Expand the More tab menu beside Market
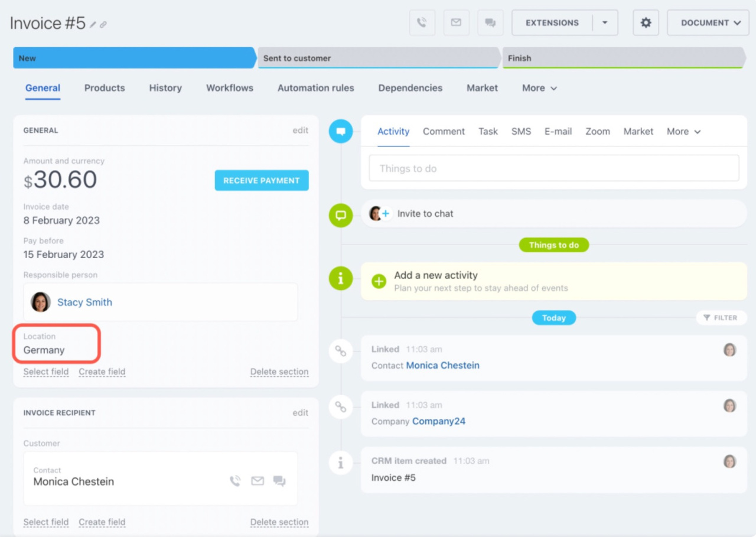 point(539,88)
